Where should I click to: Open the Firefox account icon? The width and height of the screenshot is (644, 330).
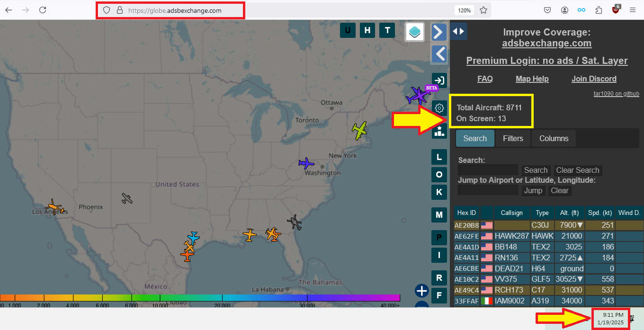[x=564, y=10]
